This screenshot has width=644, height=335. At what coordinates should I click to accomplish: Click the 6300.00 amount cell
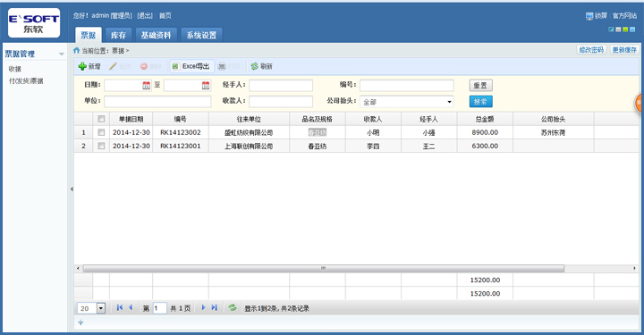[485, 146]
